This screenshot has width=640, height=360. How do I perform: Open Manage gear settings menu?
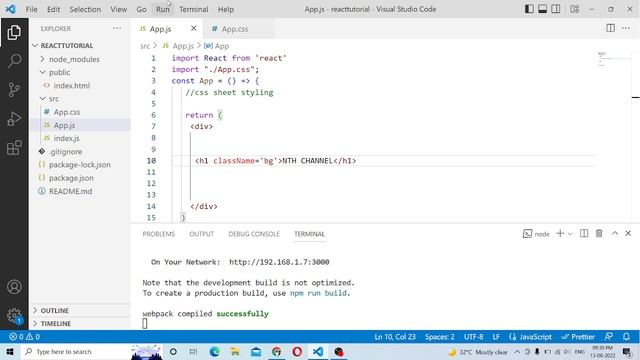[x=14, y=315]
